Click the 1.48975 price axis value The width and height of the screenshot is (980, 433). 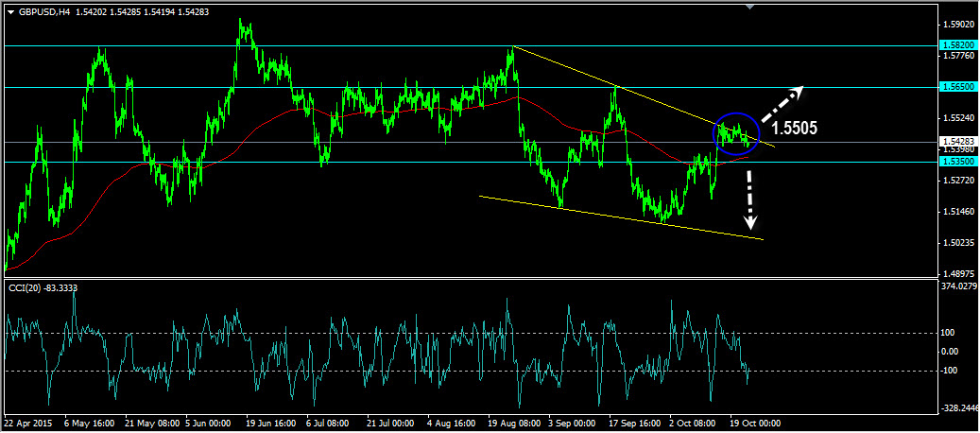click(x=959, y=273)
